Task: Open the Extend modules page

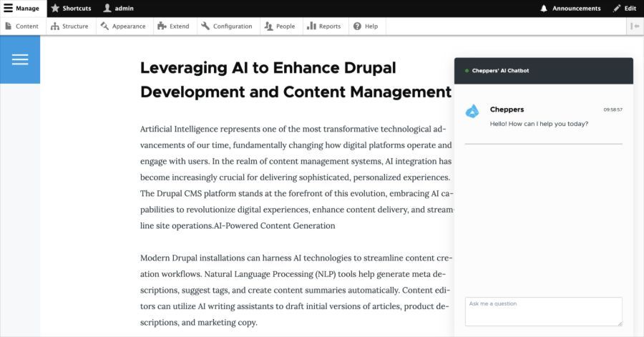Action: (x=174, y=26)
